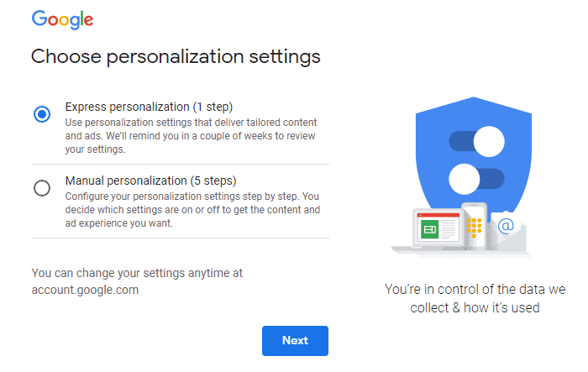Click the "Choose personalization settings" heading
Screen dimensions: 588x372
[176, 57]
